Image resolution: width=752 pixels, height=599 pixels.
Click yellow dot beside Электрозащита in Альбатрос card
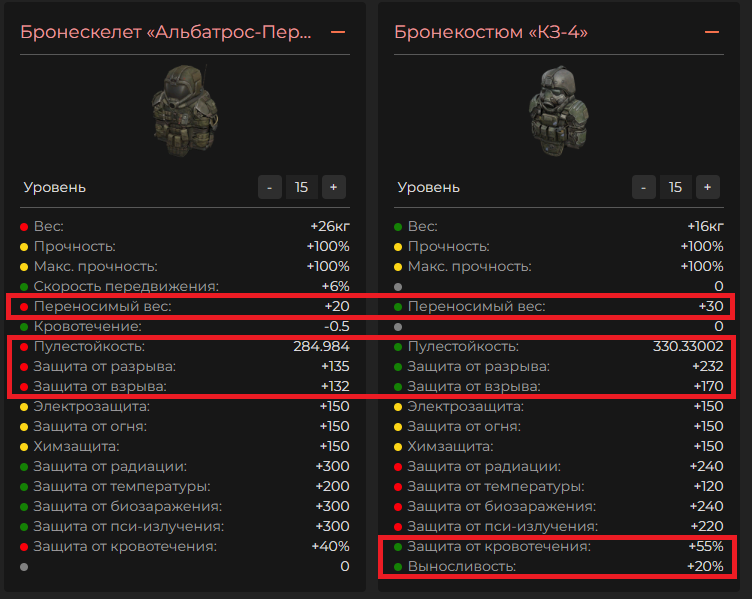point(24,407)
